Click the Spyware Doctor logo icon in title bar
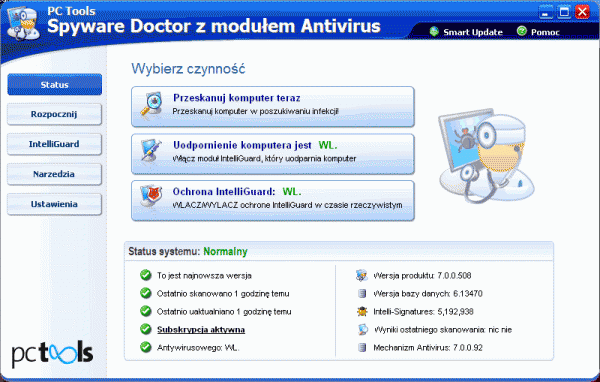Viewport: 600px width, 382px height. click(x=24, y=24)
